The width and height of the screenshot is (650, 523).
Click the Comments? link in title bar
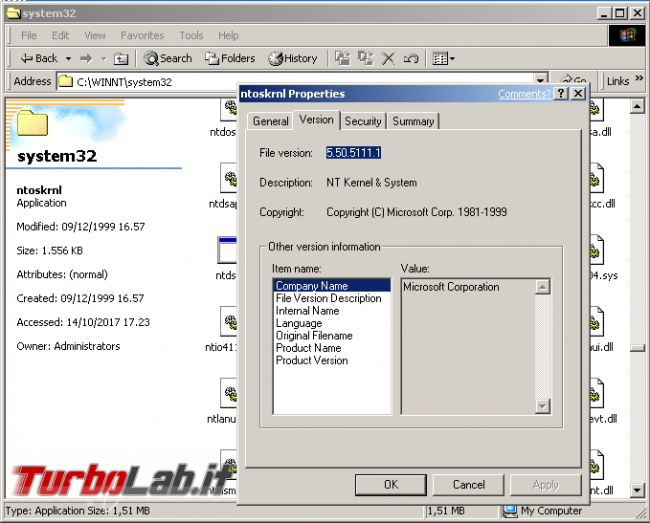[524, 94]
